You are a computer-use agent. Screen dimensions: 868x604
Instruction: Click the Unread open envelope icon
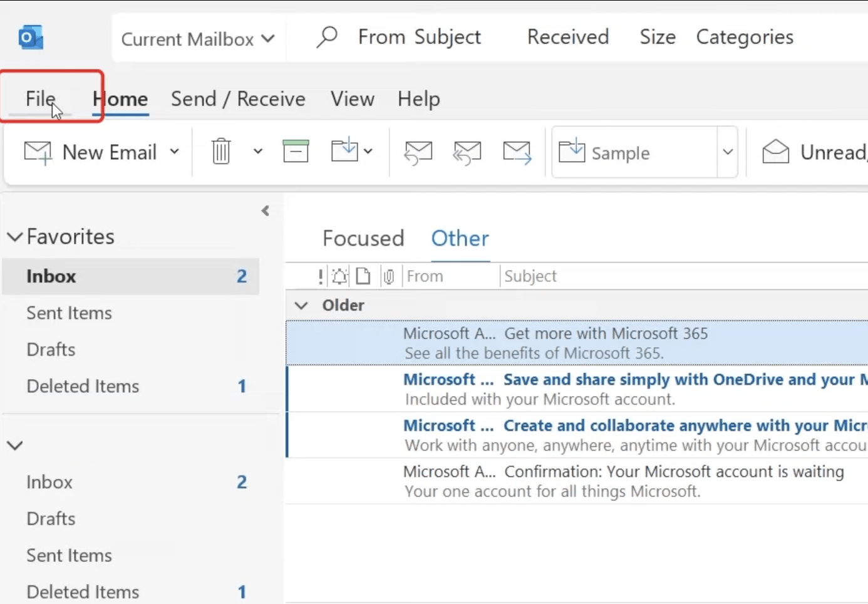[776, 151]
